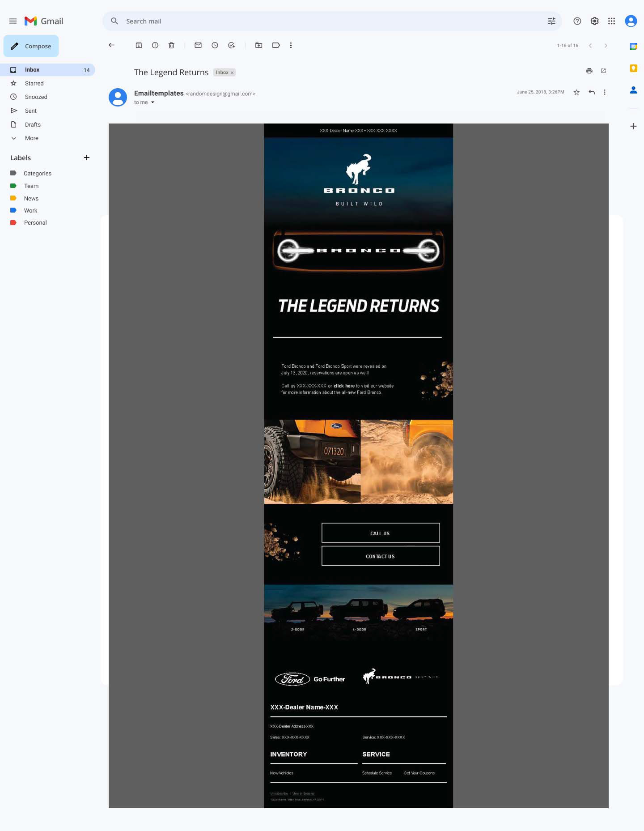Image resolution: width=644 pixels, height=831 pixels.
Task: Open the Work label
Action: [31, 210]
